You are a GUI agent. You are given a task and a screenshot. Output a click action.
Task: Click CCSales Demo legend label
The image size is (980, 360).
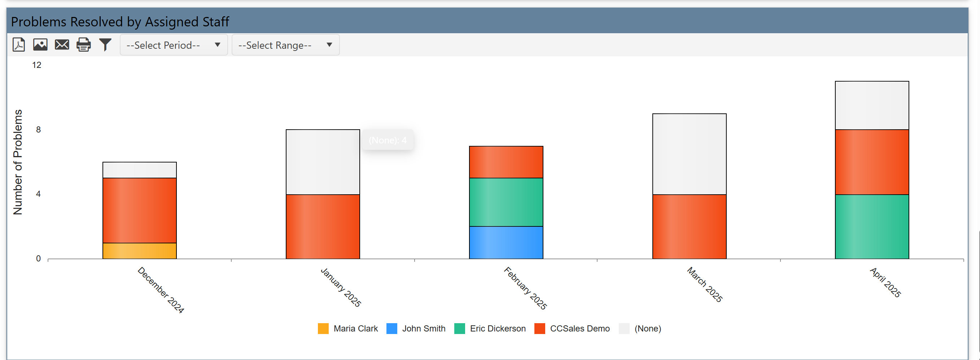tap(579, 329)
